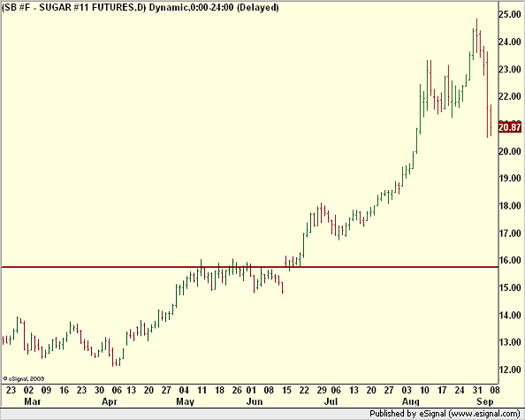This screenshot has height=420, width=525.
Task: Click the eSignal copyright notice
Action: pos(24,378)
